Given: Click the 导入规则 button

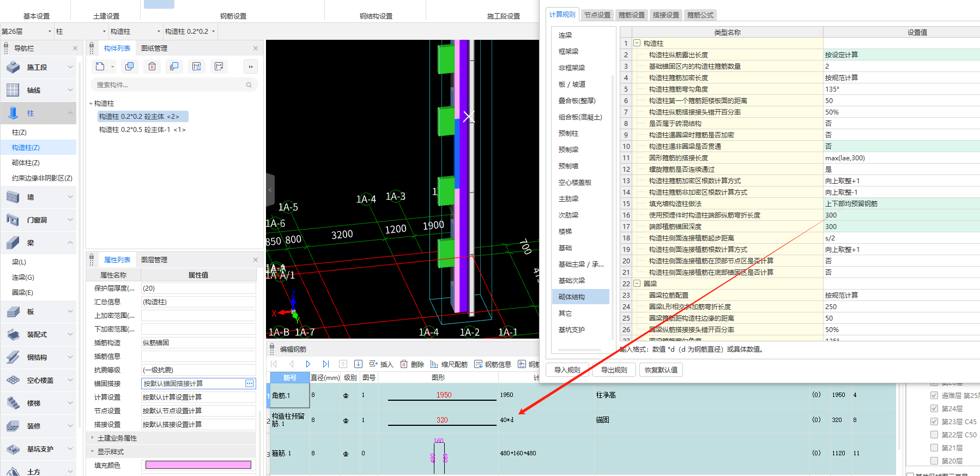Looking at the screenshot, I should (x=567, y=370).
